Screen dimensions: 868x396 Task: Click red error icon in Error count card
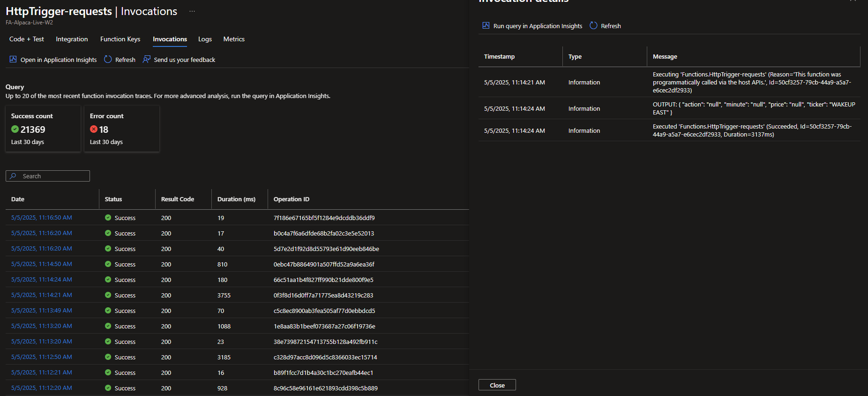(94, 129)
